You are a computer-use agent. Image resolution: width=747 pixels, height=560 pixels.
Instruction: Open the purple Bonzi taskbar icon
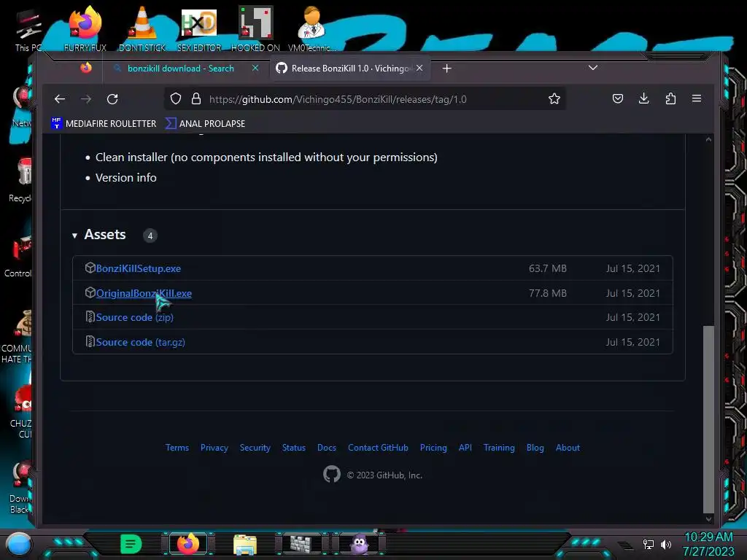[359, 544]
